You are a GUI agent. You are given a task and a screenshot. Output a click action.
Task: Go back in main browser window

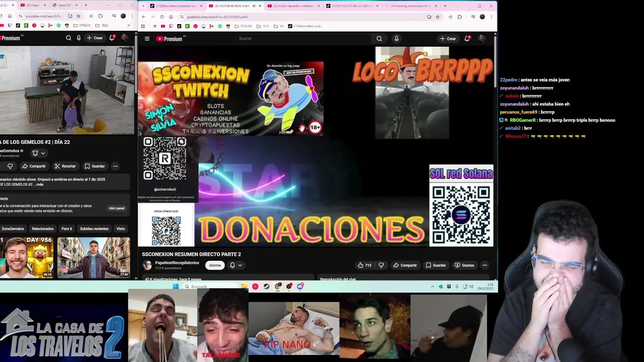point(143,17)
